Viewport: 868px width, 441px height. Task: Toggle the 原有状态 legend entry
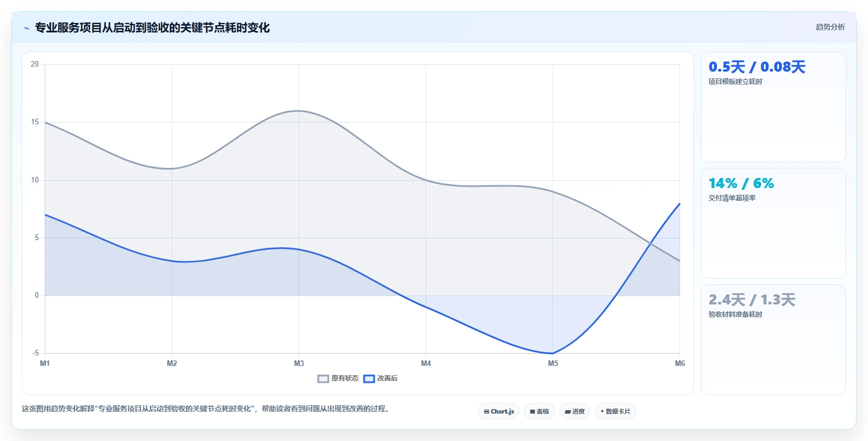tap(338, 378)
